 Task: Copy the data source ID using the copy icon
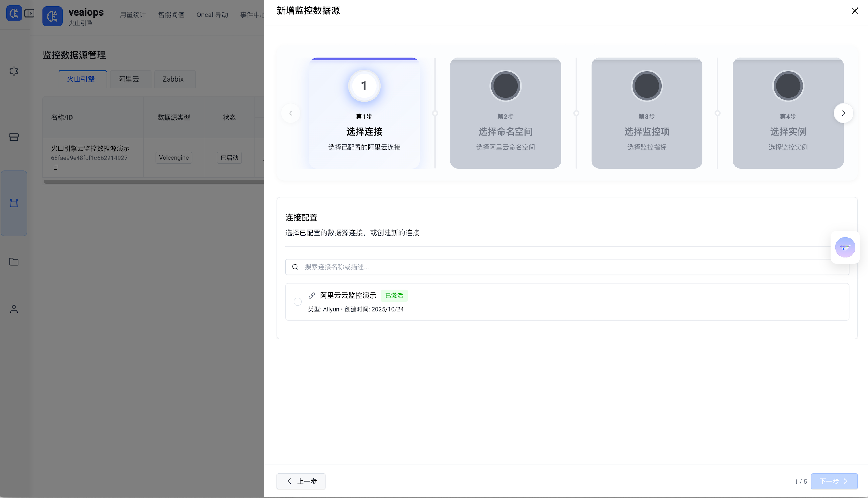(56, 167)
